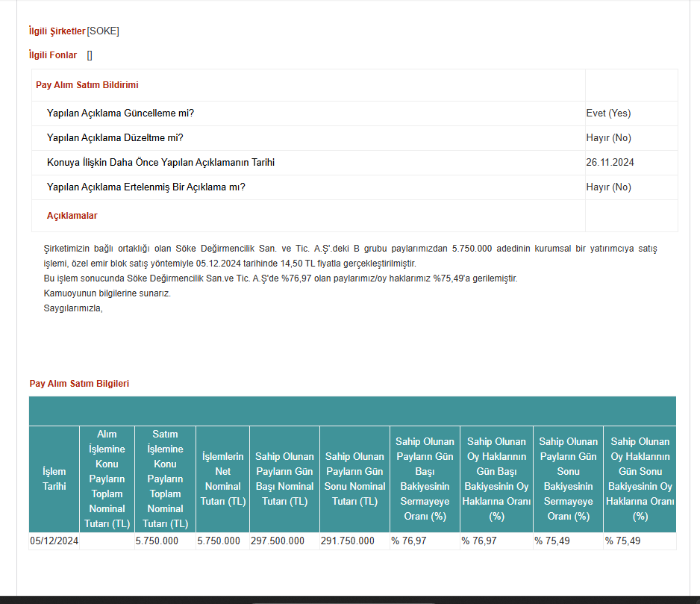Click the [SOKE] related company tag
This screenshot has height=604, width=700.
(103, 31)
